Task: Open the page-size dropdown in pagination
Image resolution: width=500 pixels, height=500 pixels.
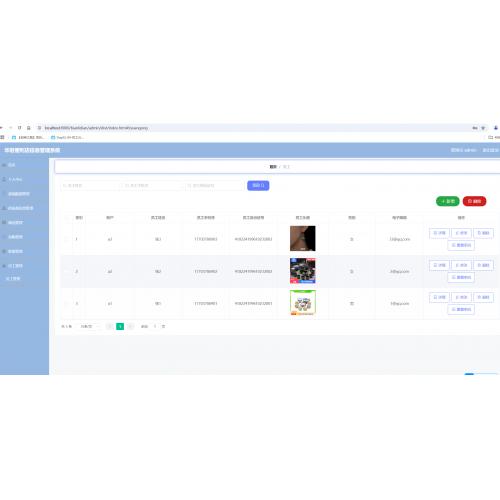Action: [x=89, y=326]
